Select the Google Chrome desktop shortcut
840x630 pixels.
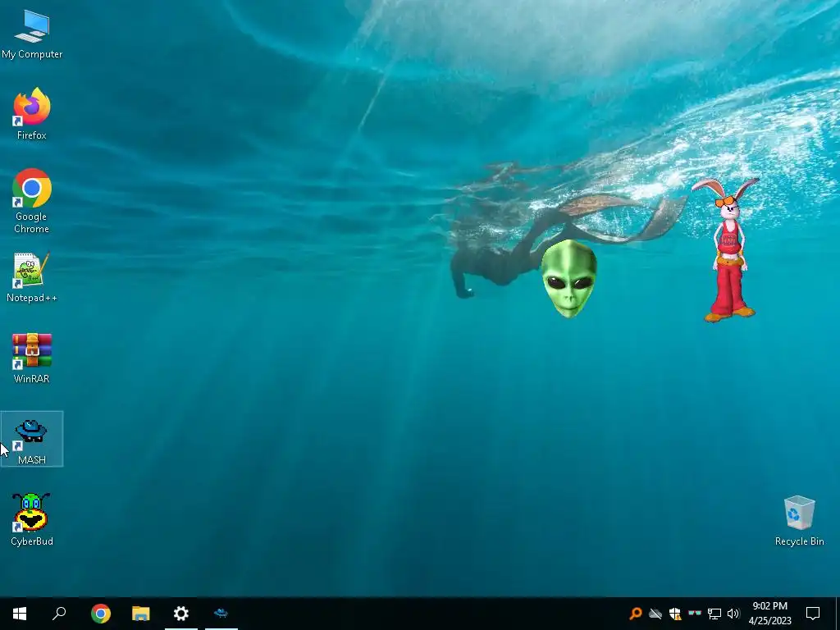coord(32,201)
